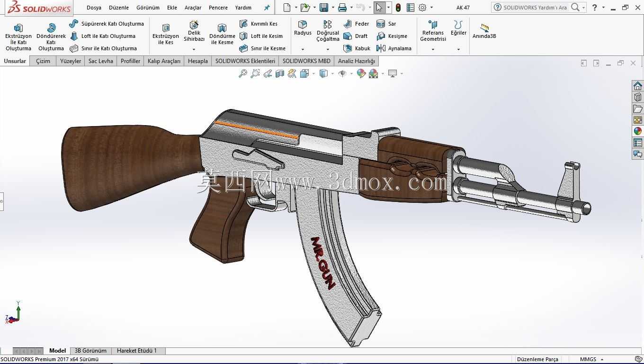Viewport: 644px width, 364px height.
Task: Open the Araçlar menu
Action: click(193, 8)
